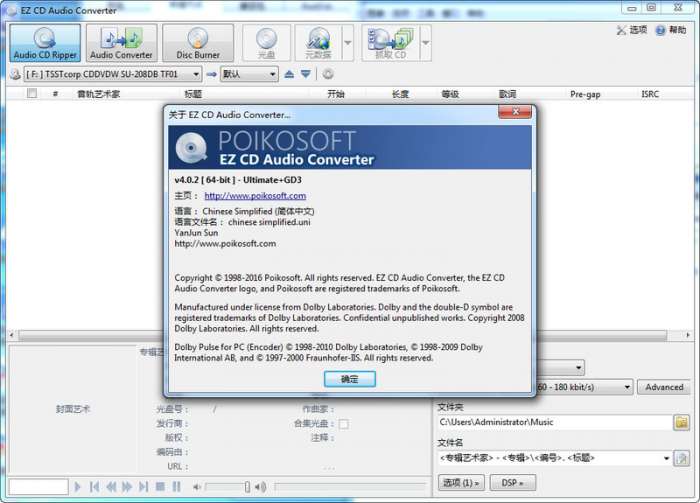The width and height of the screenshot is (700, 503).
Task: Click the 抓取 CD rip icon
Action: (391, 43)
